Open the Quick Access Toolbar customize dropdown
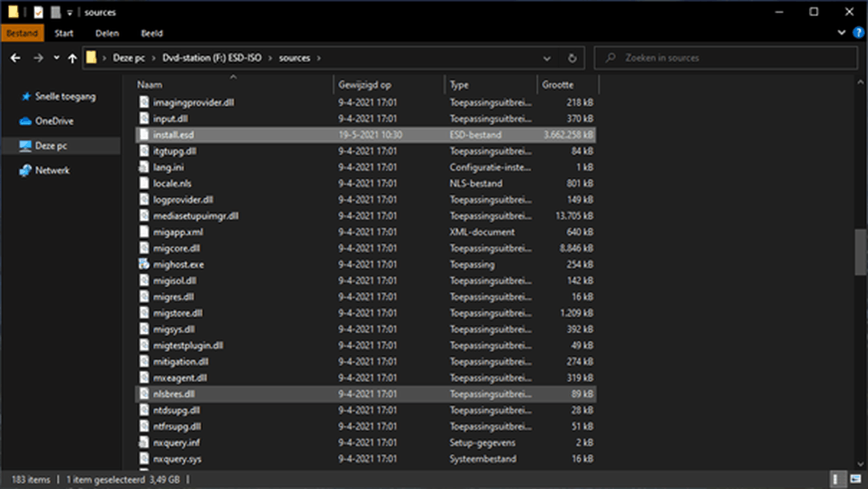The image size is (868, 489). (x=70, y=12)
